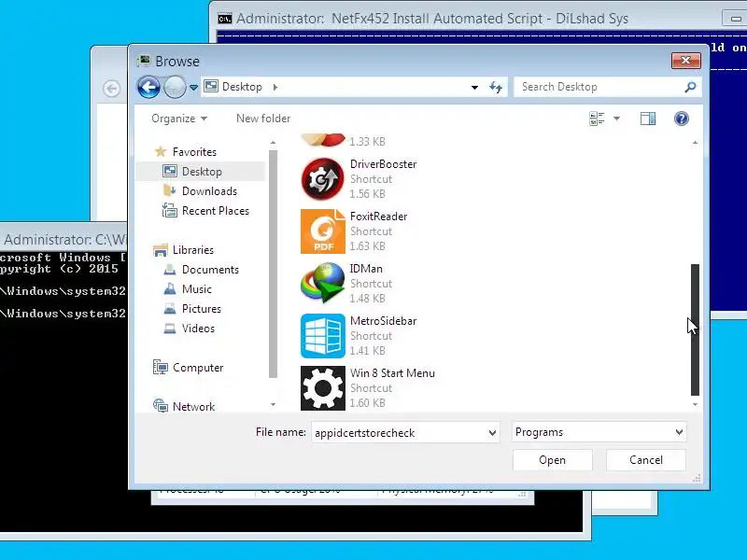Expand the Desktop breadcrumb arrow
Image resolution: width=747 pixels, height=560 pixels.
coord(275,87)
